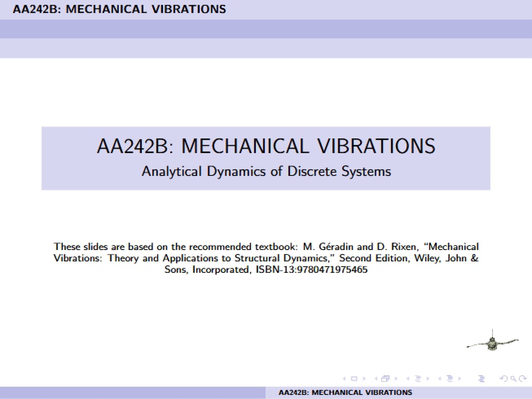Advance to next frame using right arrow
The height and width of the screenshot is (399, 532).
point(396,379)
